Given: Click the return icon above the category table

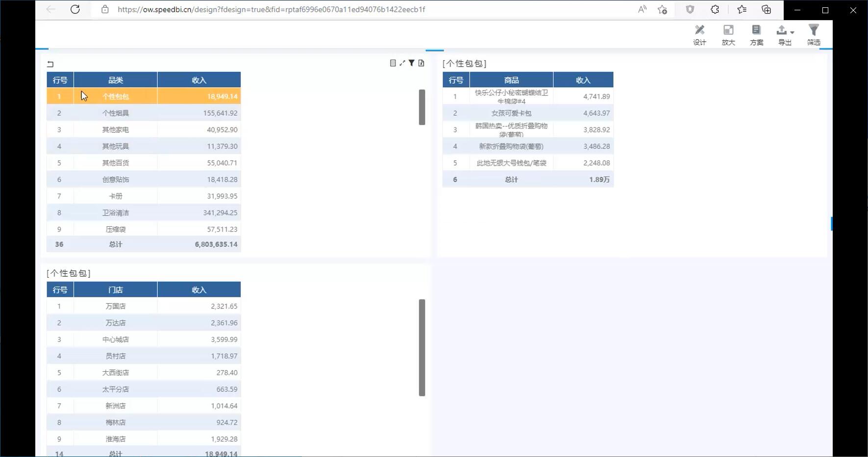Looking at the screenshot, I should click(51, 64).
